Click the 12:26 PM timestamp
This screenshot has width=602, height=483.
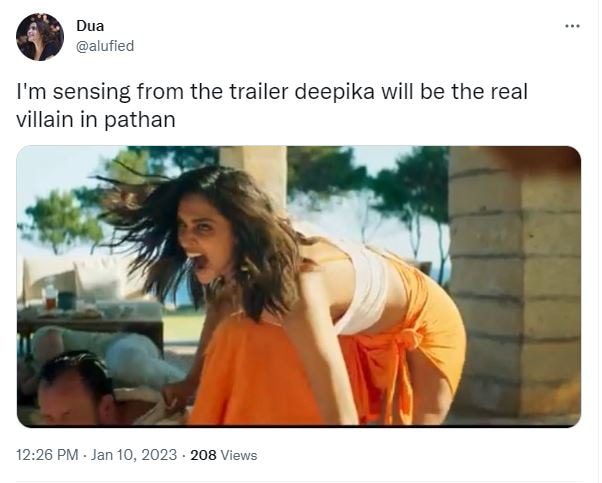click(x=47, y=455)
